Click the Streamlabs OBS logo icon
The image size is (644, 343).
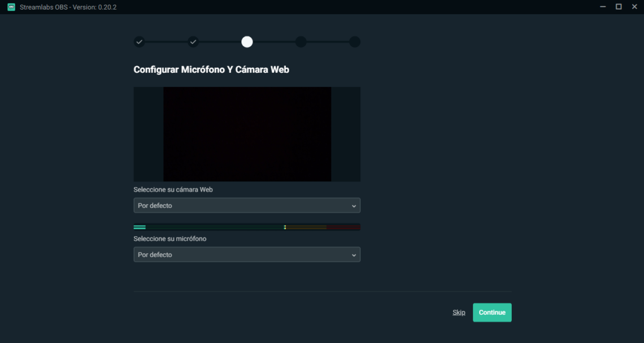[12, 6]
